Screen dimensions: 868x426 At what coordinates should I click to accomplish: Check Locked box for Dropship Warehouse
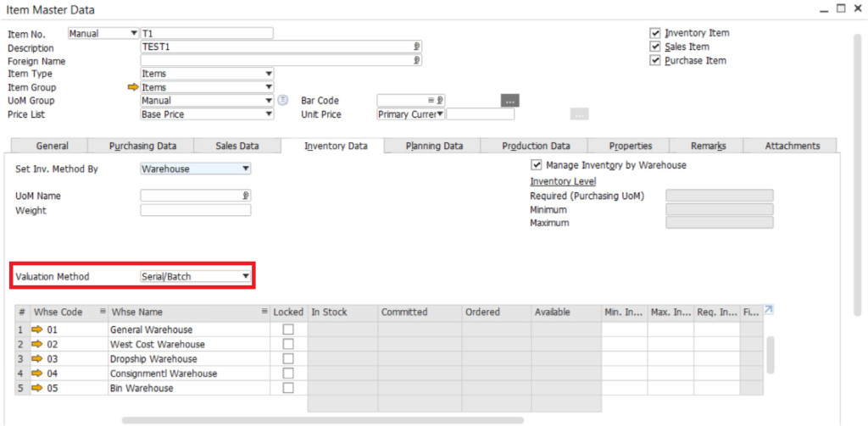[x=288, y=359]
